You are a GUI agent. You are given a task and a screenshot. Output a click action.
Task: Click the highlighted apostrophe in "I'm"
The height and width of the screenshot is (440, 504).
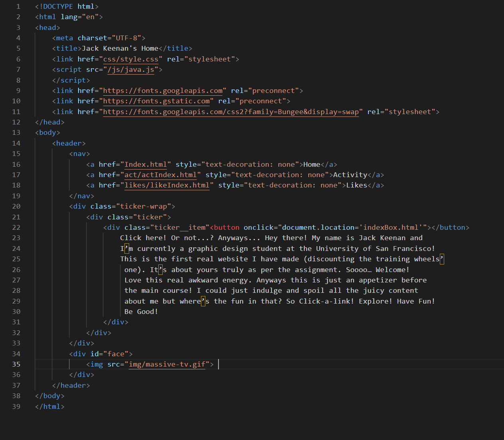(126, 249)
